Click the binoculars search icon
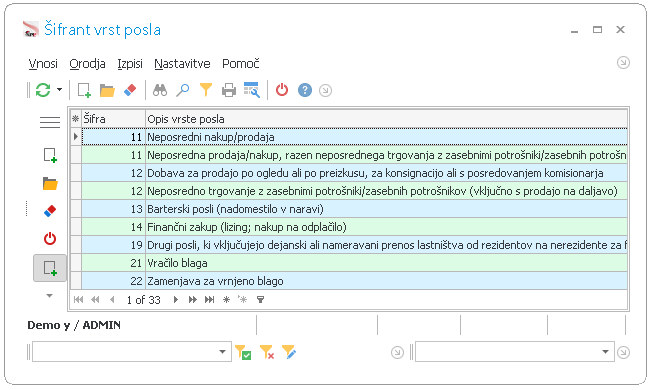Viewport: 650px width, 390px height. 160,90
